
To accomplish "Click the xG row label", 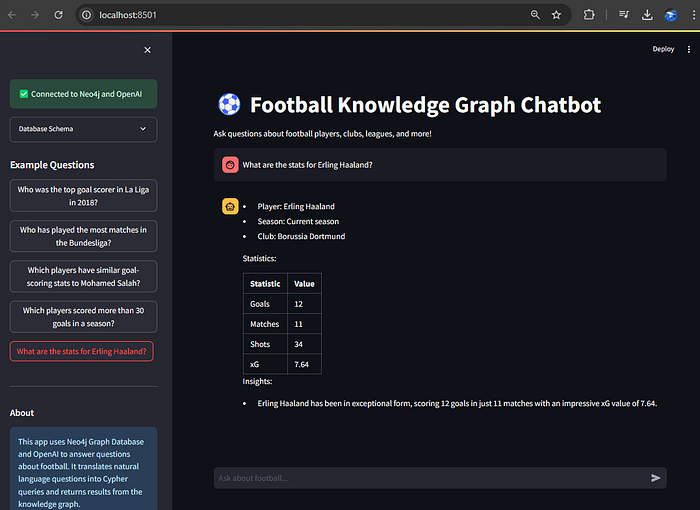I will tap(254, 364).
